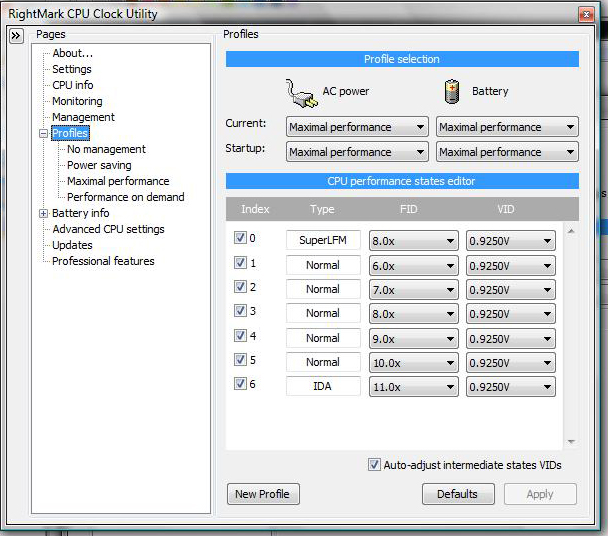Expand the Battery info tree node
The width and height of the screenshot is (608, 536).
click(x=43, y=213)
